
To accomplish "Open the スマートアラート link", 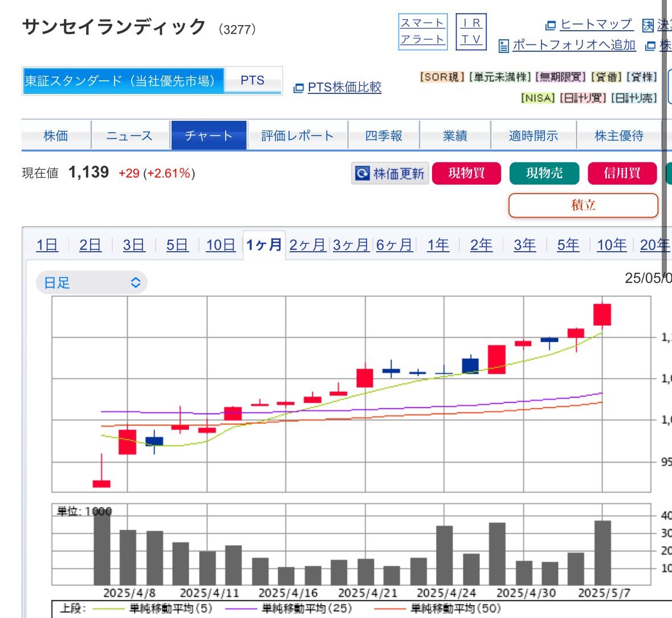I will [422, 32].
